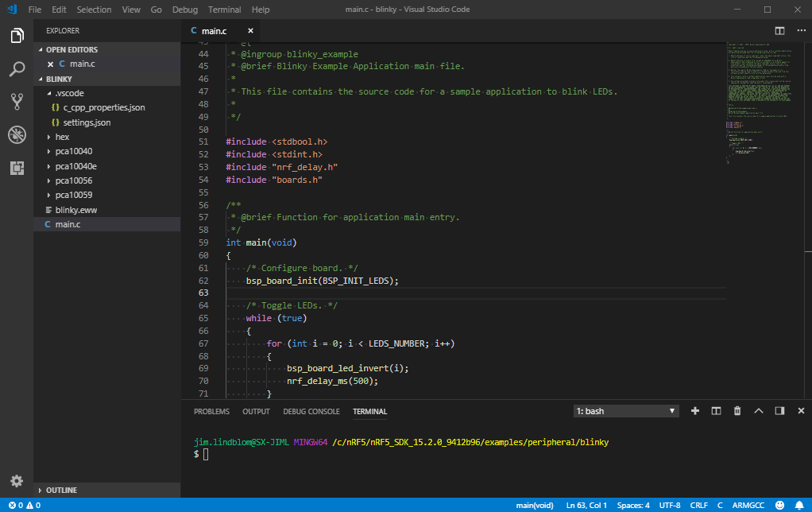Screen dimensions: 812x512
Task: Open the Debug view in activity bar
Action: tap(17, 134)
